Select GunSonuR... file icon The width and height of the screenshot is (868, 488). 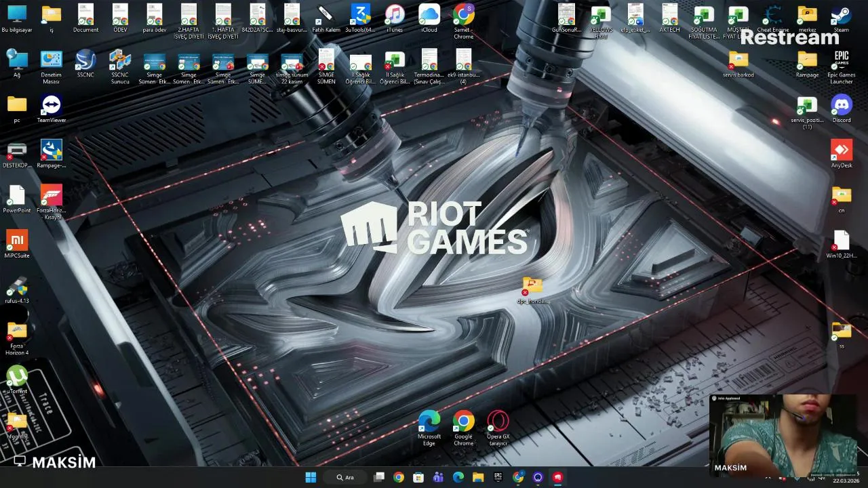pyautogui.click(x=567, y=18)
